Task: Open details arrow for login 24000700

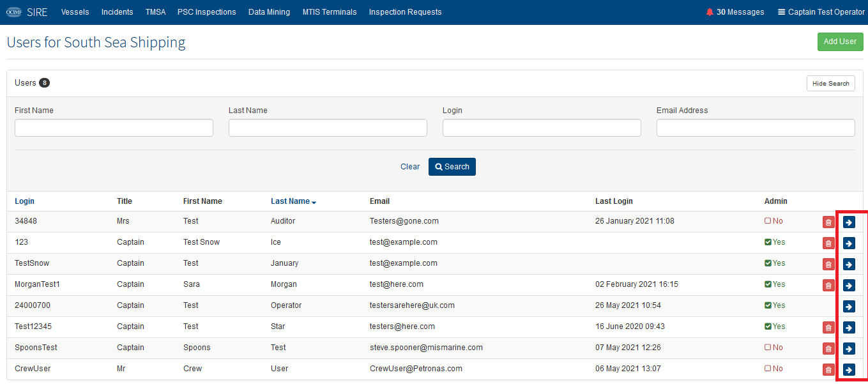Action: coord(849,306)
